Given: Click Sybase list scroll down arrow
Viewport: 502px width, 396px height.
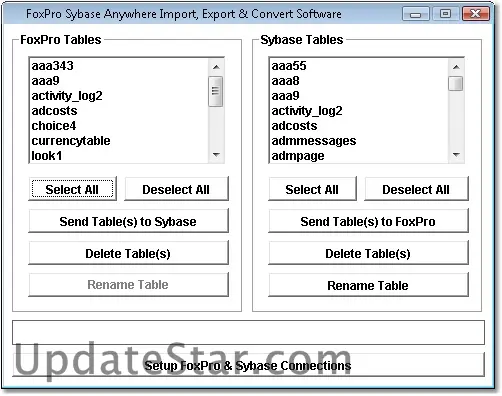Looking at the screenshot, I should [456, 154].
